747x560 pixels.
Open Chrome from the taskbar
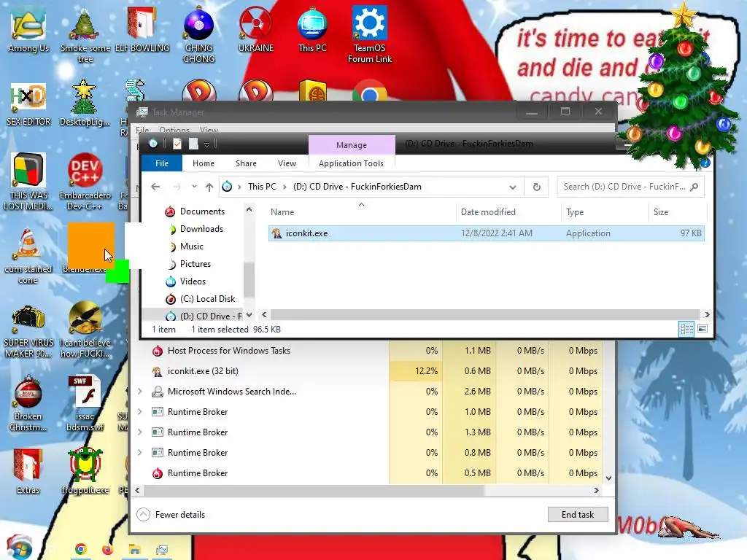click(x=80, y=550)
